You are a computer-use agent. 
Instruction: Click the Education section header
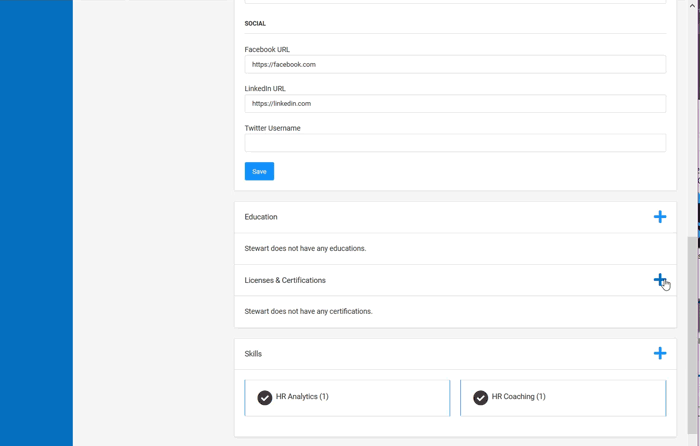261,217
